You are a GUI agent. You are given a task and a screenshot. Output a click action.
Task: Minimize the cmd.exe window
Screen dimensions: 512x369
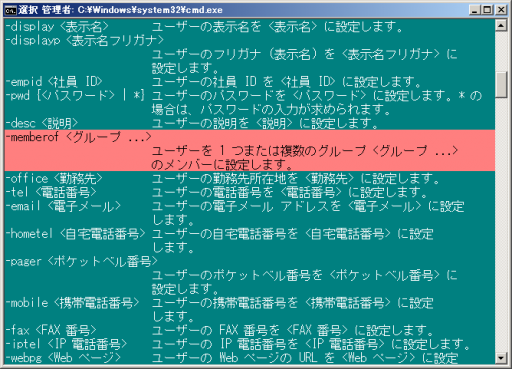pos(475,10)
